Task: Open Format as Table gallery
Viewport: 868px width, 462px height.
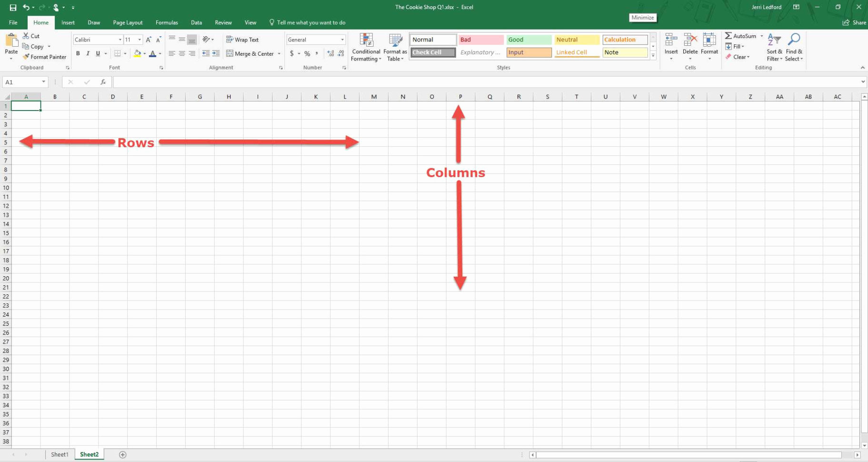Action: pyautogui.click(x=395, y=48)
